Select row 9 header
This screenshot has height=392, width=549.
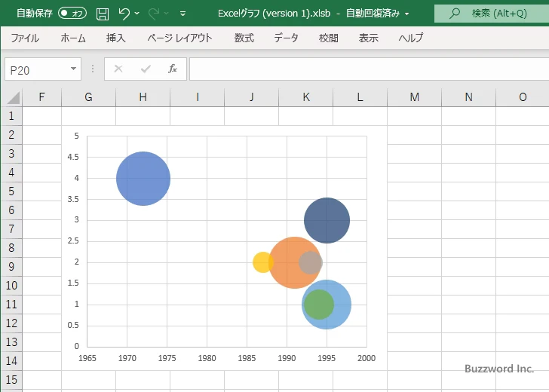11,266
